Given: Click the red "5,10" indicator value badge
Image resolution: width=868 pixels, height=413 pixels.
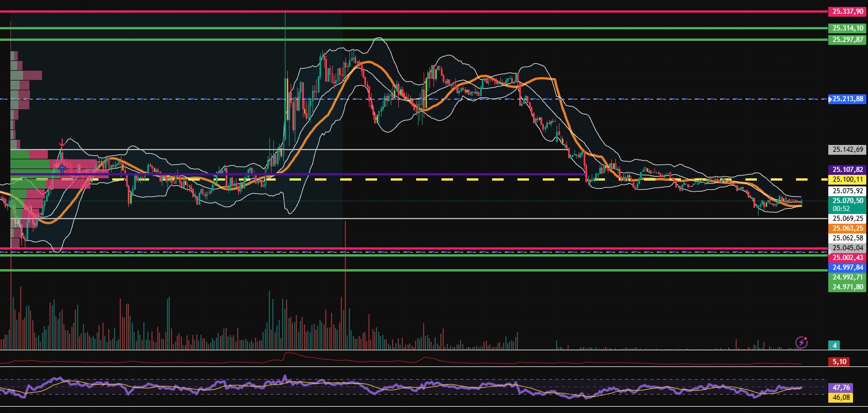Looking at the screenshot, I should pos(839,362).
